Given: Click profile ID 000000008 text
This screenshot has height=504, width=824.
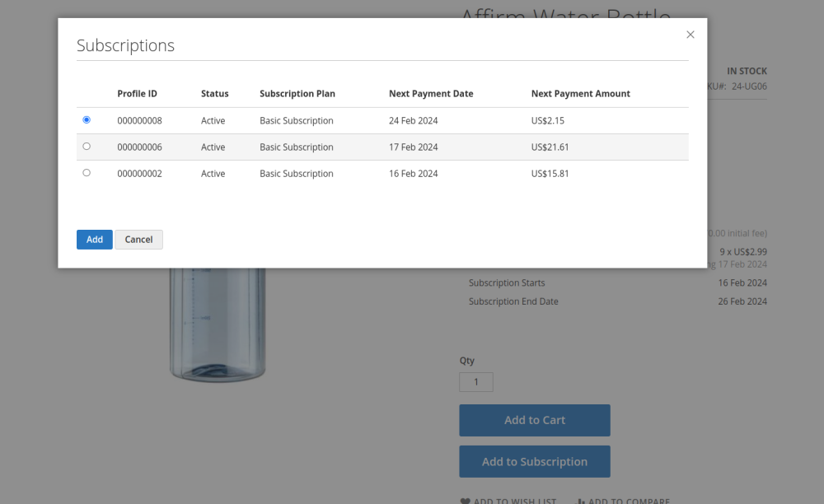Looking at the screenshot, I should click(139, 121).
